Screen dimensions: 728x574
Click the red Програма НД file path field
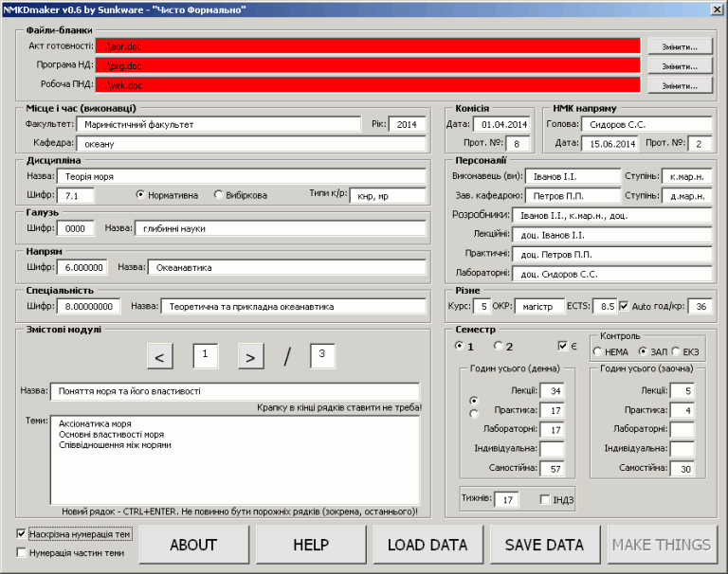(x=368, y=66)
